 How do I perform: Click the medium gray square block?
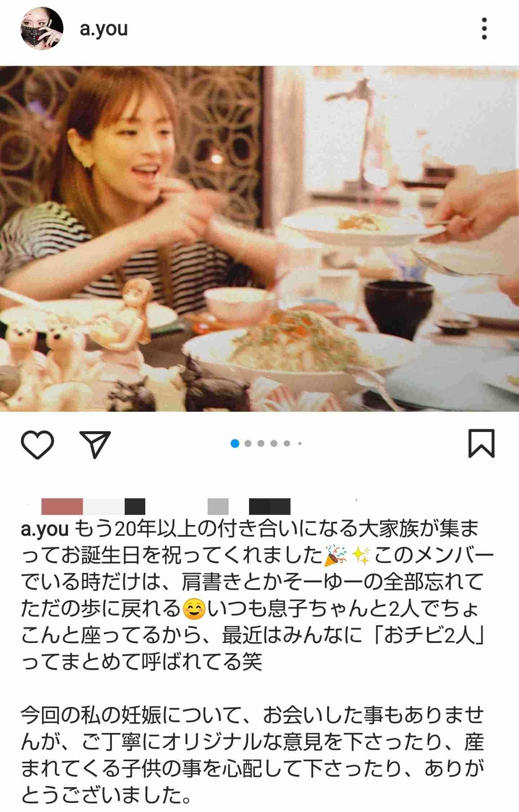point(218,506)
